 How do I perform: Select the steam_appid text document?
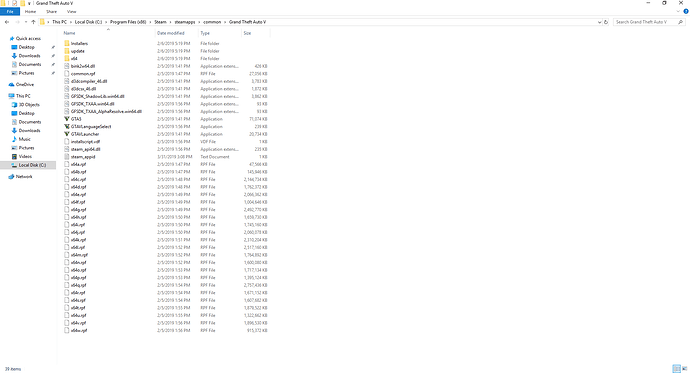point(83,157)
